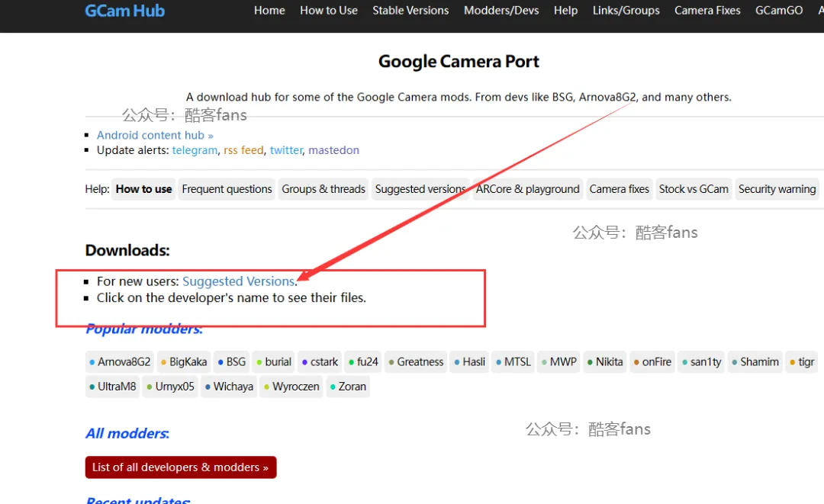
Task: Open the BSG modder tag
Action: [232, 361]
